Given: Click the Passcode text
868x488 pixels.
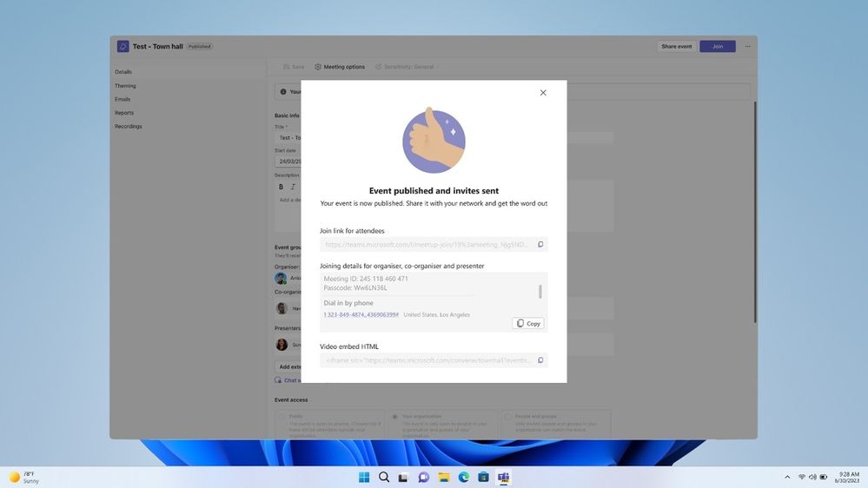Looking at the screenshot, I should pyautogui.click(x=355, y=287).
